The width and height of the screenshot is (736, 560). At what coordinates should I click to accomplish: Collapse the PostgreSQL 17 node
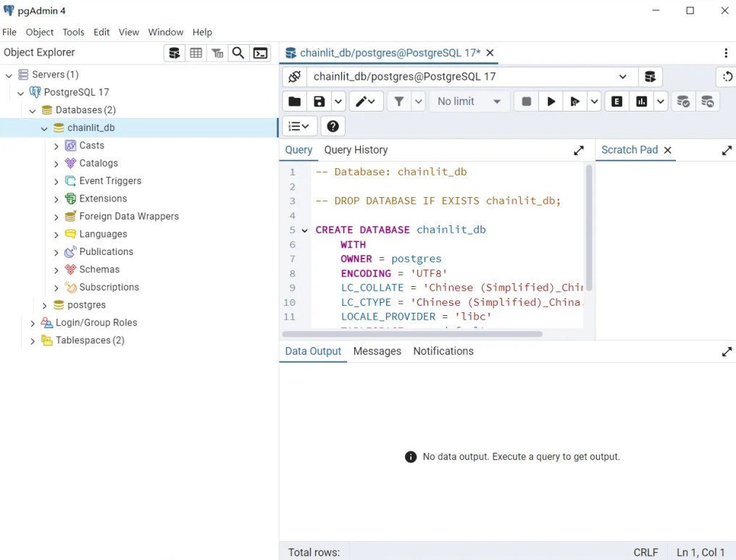pyautogui.click(x=21, y=93)
